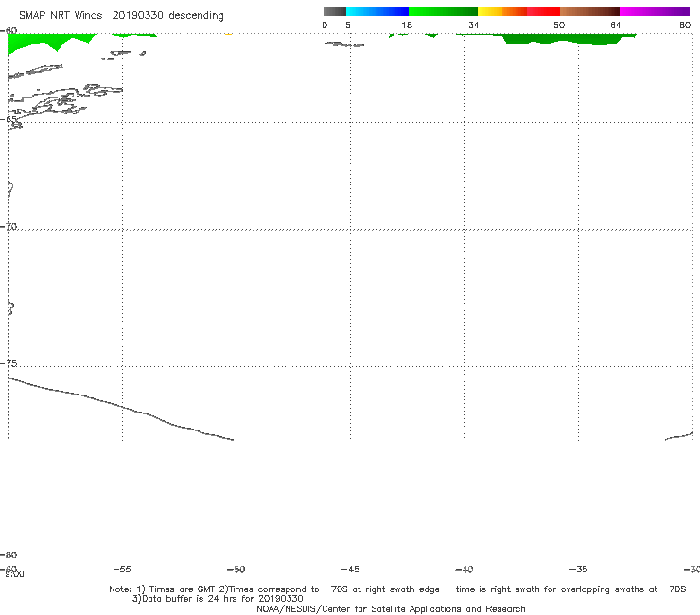Click the latitude label '-70'
Image resolution: width=700 pixels, height=615 pixels.
(x=9, y=227)
